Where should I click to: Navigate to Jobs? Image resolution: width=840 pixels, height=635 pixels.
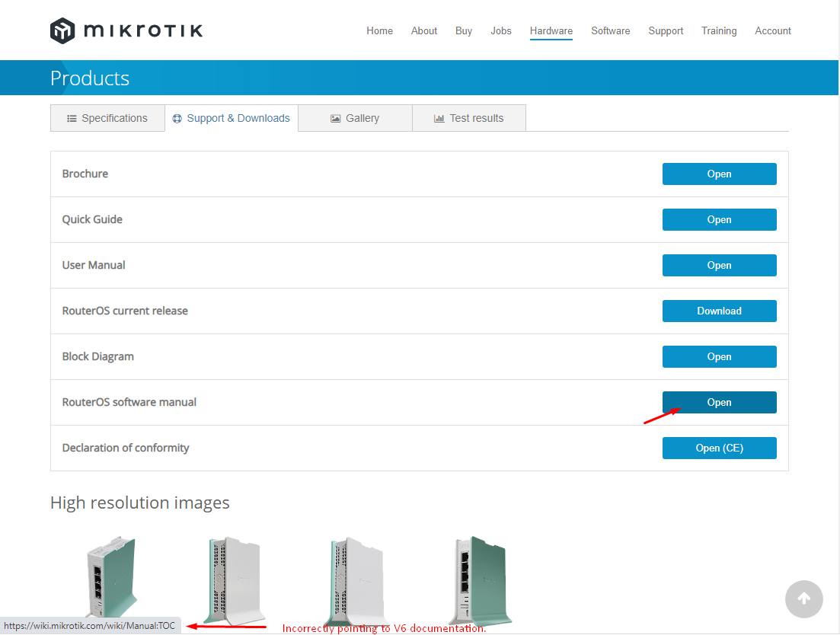pos(501,31)
